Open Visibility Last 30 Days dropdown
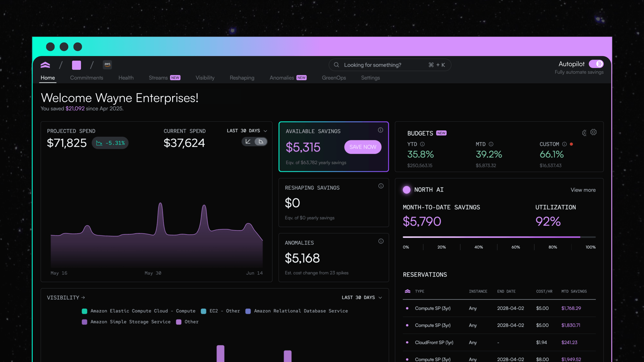The width and height of the screenshot is (644, 362). 362,297
